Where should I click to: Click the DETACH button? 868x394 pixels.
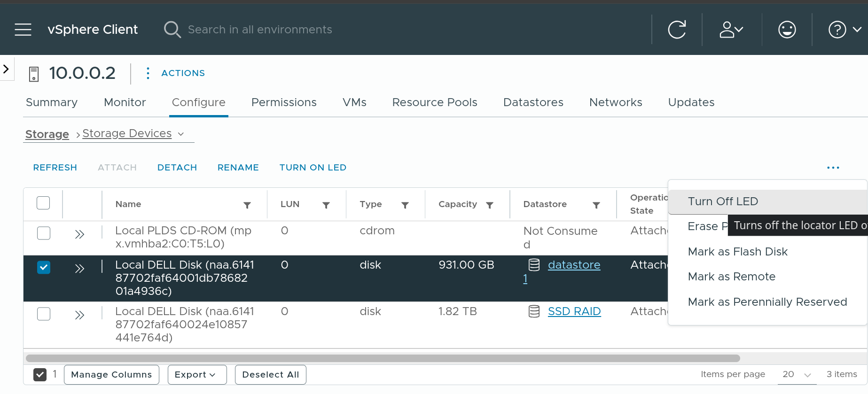177,168
